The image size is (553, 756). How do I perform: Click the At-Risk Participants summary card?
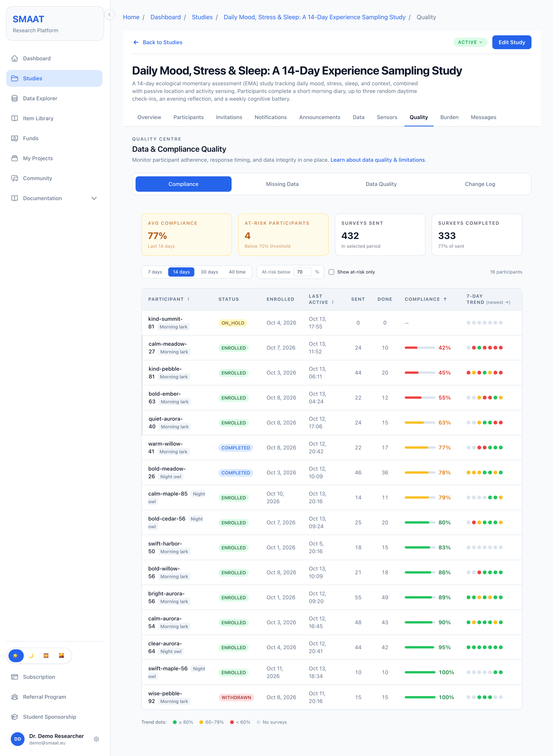(283, 235)
